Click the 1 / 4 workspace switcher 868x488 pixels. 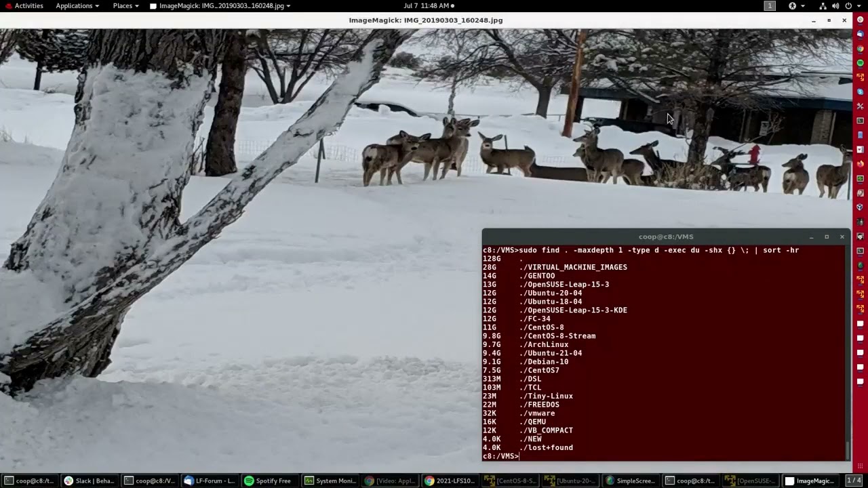[854, 481]
